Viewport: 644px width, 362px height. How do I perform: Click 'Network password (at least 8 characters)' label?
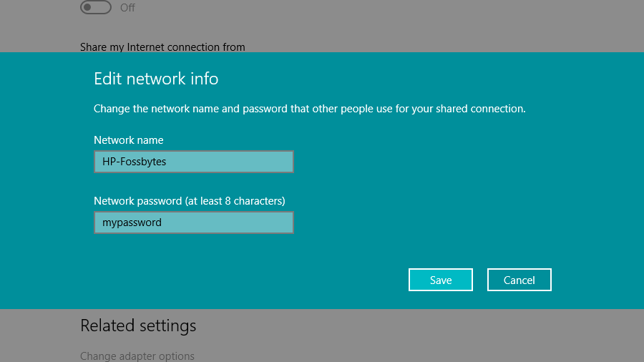(x=190, y=201)
